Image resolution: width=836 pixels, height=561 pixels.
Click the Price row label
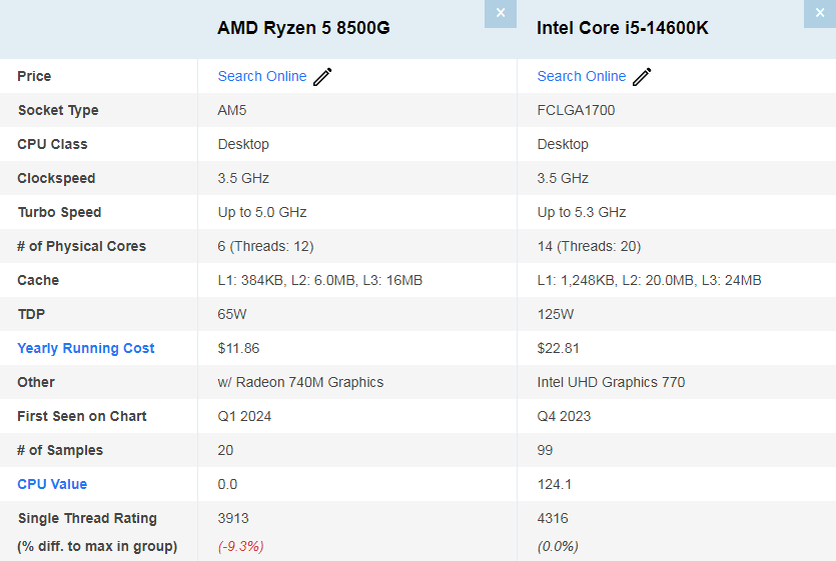tap(34, 76)
